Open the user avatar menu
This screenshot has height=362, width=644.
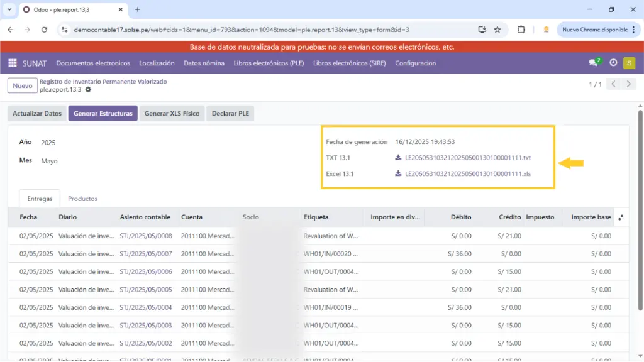tap(629, 63)
